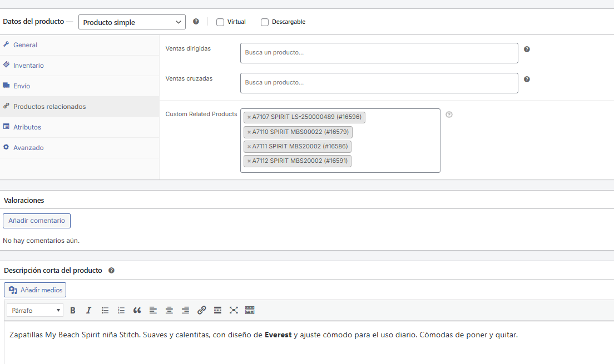The width and height of the screenshot is (614, 364).
Task: Toggle bold formatting in editor toolbar
Action: 73,310
